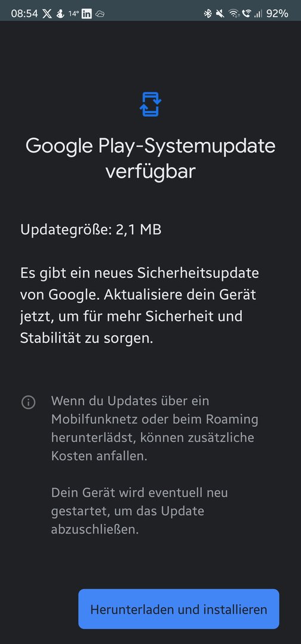Open the X notification icon in status bar
Viewport: 301px width, 644px height.
tap(47, 14)
